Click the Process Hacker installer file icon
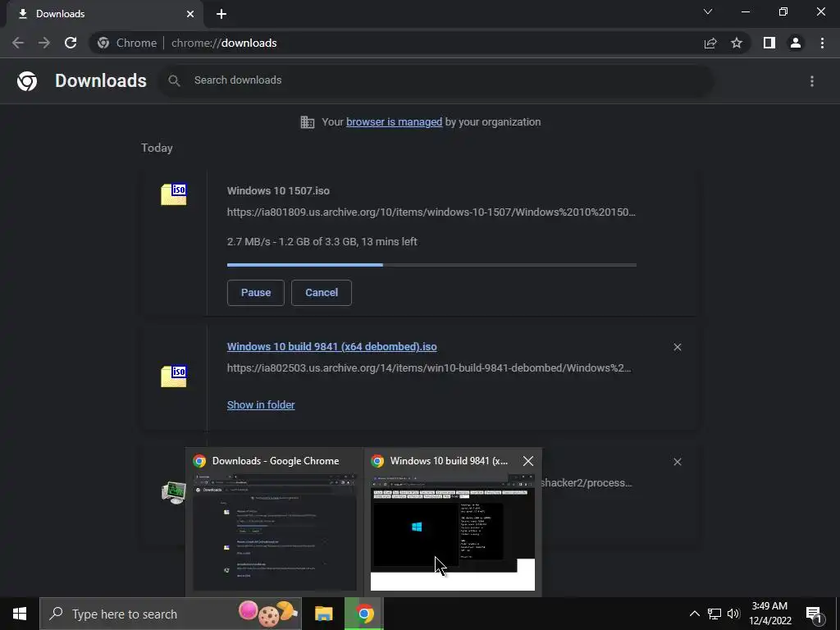This screenshot has height=630, width=840. point(174,492)
